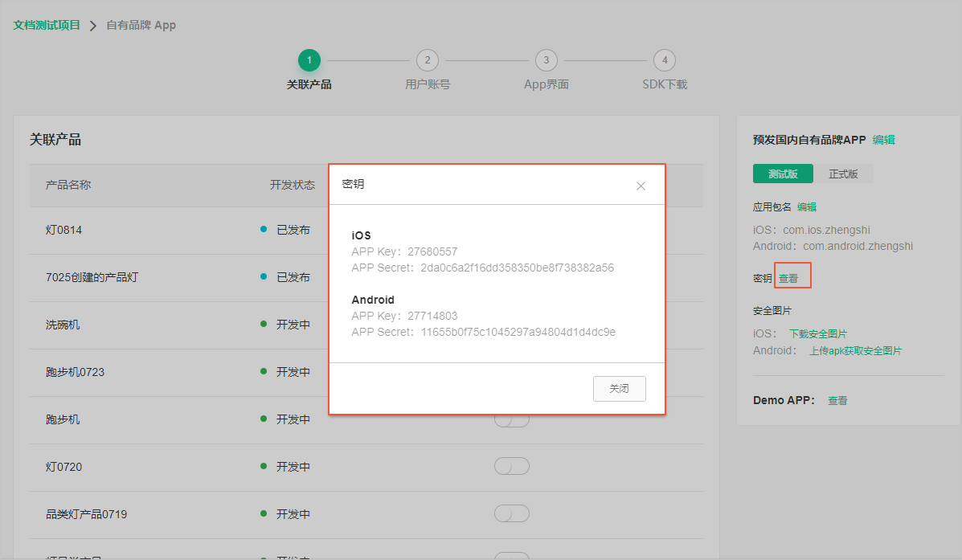962x560 pixels.
Task: Click the 灯0720 product name
Action: pos(63,467)
